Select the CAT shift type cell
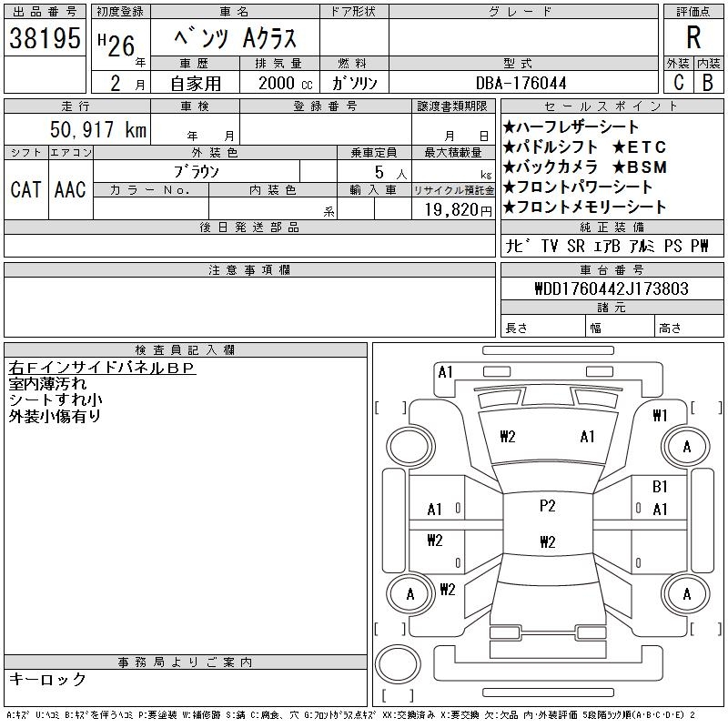This screenshot has height=728, width=728. (x=25, y=189)
